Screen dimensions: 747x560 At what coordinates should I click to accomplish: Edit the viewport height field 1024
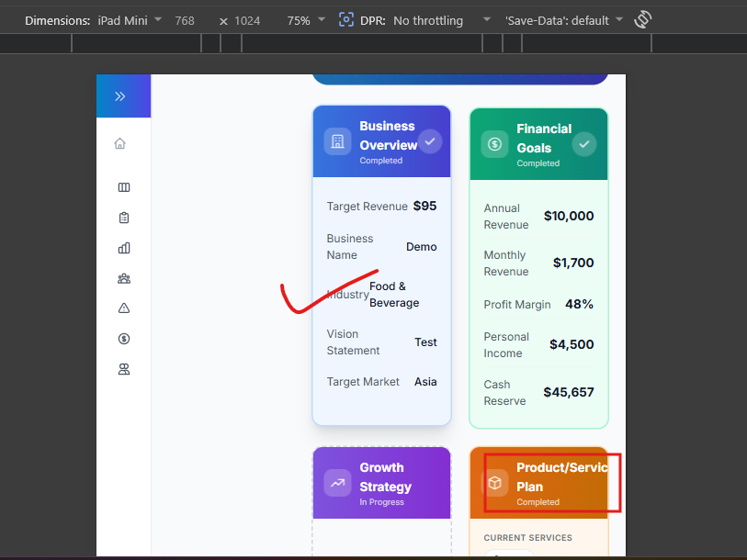pos(247,20)
